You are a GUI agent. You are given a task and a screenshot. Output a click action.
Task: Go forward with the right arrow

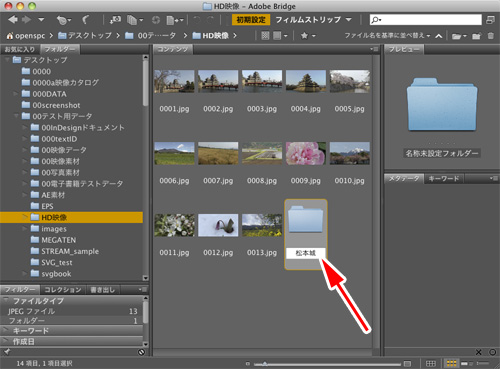[x=26, y=20]
